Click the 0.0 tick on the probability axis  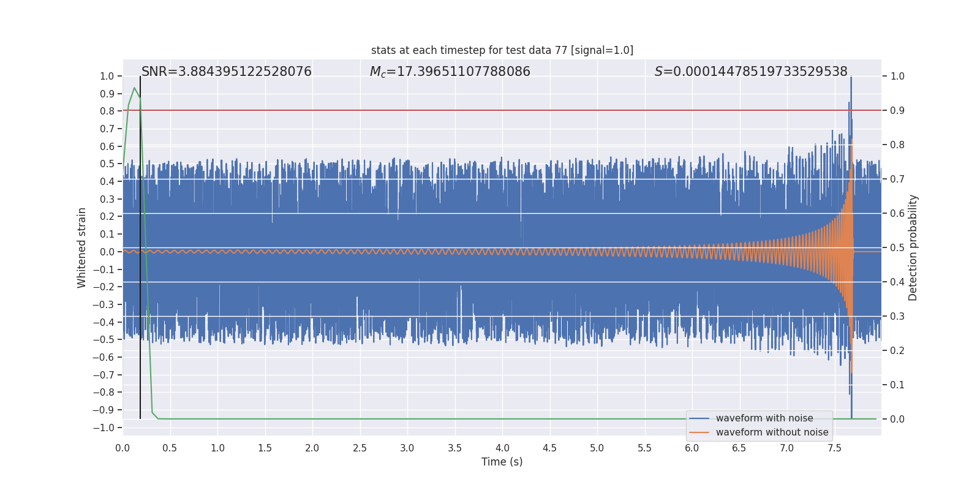(x=897, y=420)
